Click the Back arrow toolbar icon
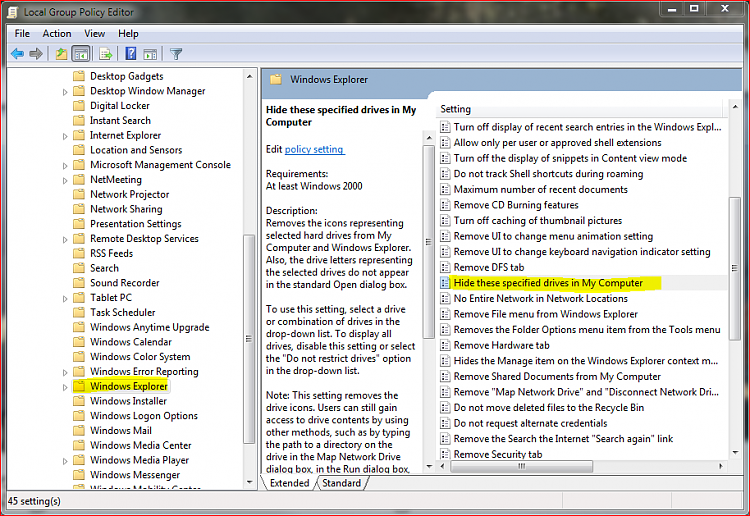Screen dimensions: 750x516 click(17, 54)
